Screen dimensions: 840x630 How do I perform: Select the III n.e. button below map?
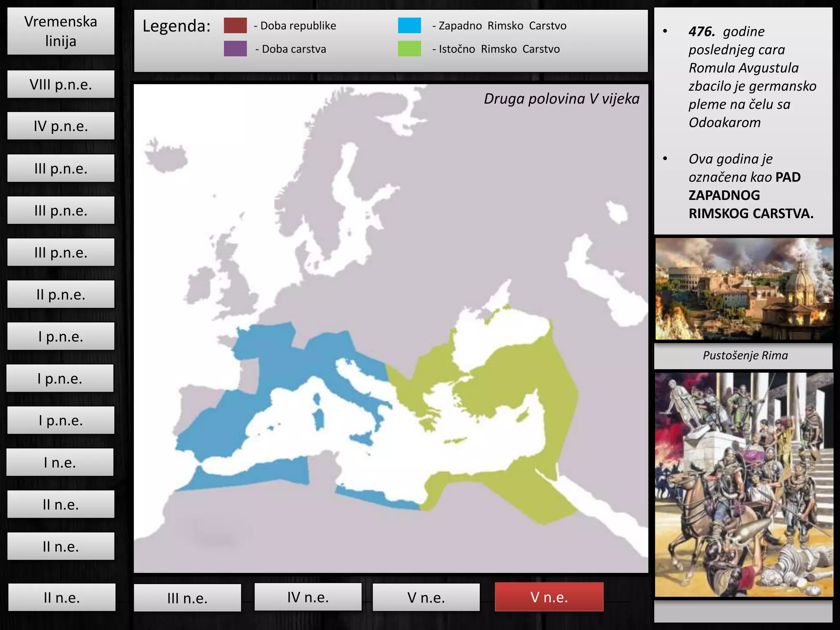point(187,598)
